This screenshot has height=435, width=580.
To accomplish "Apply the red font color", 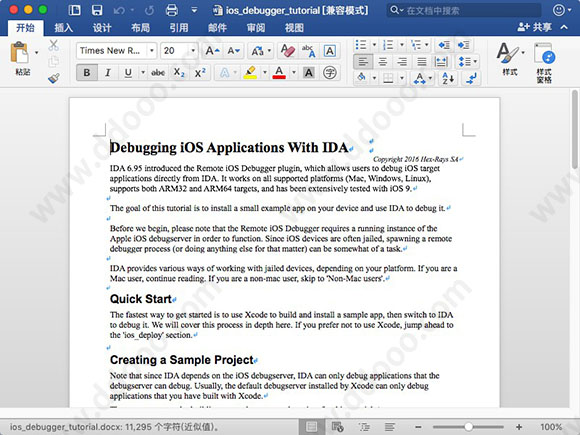I will tap(279, 72).
